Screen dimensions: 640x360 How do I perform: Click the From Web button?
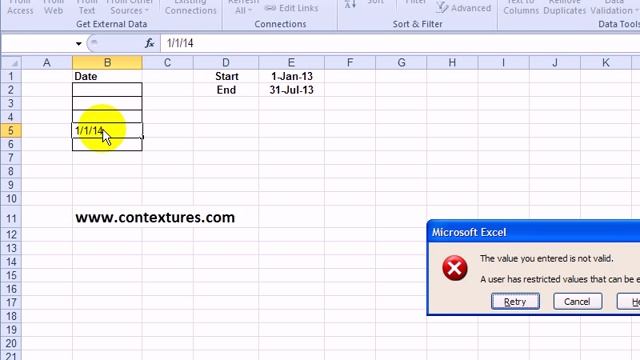(x=53, y=7)
